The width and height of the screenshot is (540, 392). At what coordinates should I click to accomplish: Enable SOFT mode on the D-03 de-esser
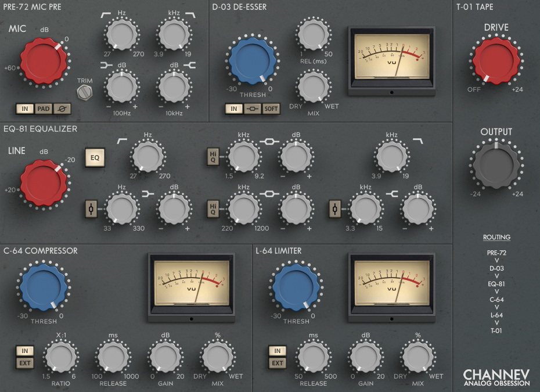pyautogui.click(x=271, y=109)
